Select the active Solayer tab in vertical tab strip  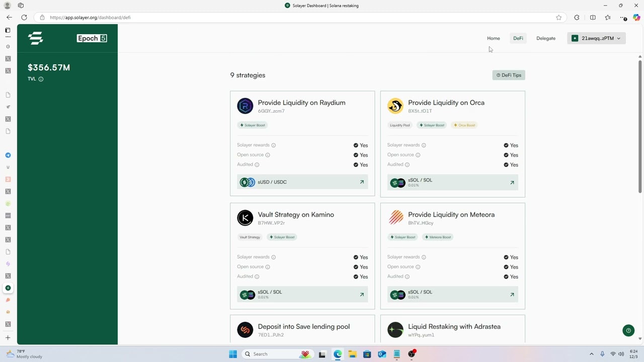[x=8, y=288]
